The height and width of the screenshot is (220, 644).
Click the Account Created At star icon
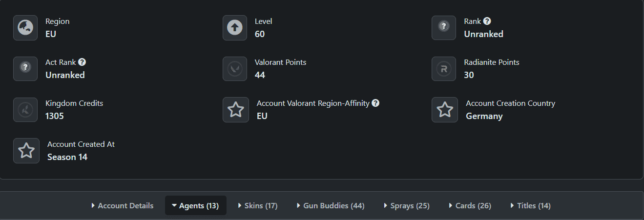point(26,151)
